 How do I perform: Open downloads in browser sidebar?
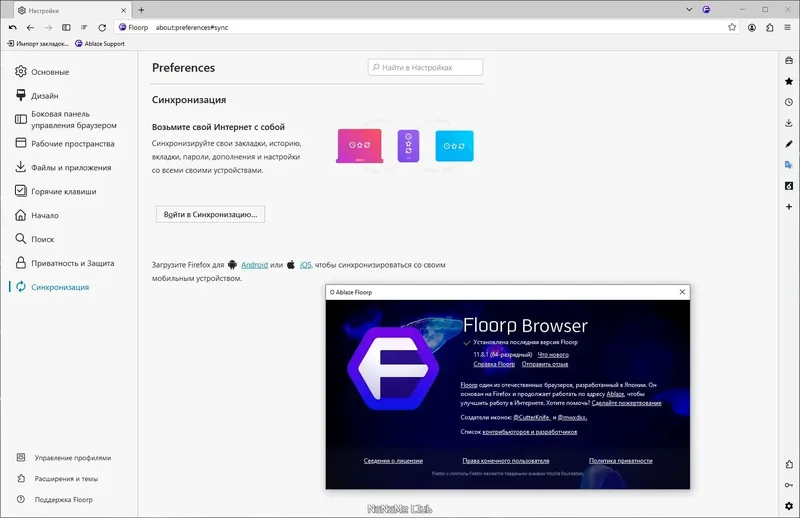(x=789, y=123)
